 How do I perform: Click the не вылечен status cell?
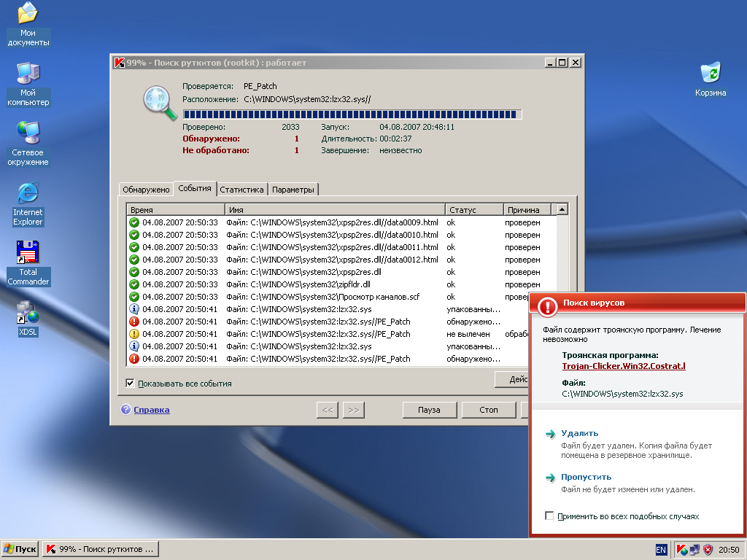click(468, 334)
